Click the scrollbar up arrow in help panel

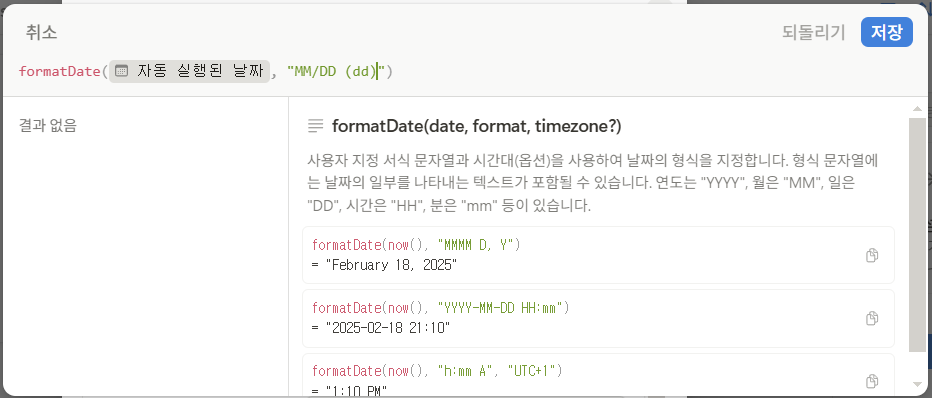click(x=917, y=109)
